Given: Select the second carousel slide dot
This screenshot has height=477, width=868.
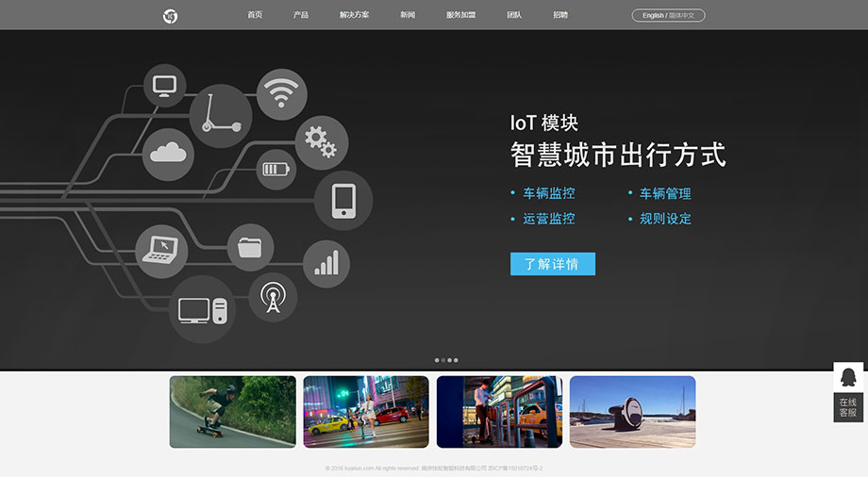Looking at the screenshot, I should (x=443, y=360).
